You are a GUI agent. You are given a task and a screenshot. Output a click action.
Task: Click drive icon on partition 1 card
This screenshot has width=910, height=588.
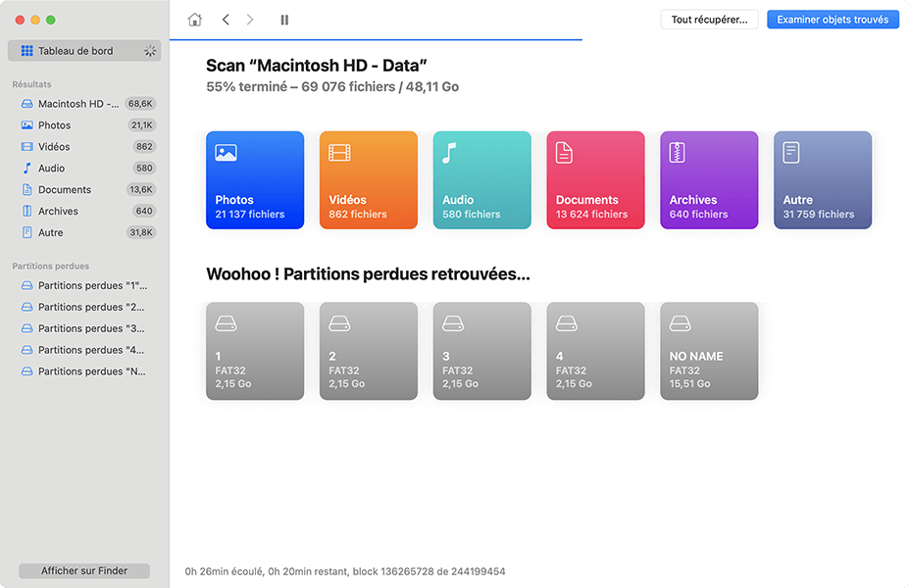pos(226,323)
